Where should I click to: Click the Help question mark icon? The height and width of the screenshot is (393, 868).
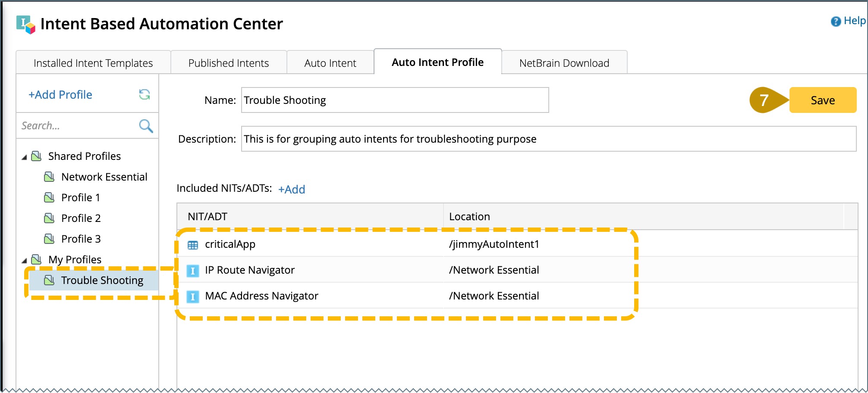point(836,21)
